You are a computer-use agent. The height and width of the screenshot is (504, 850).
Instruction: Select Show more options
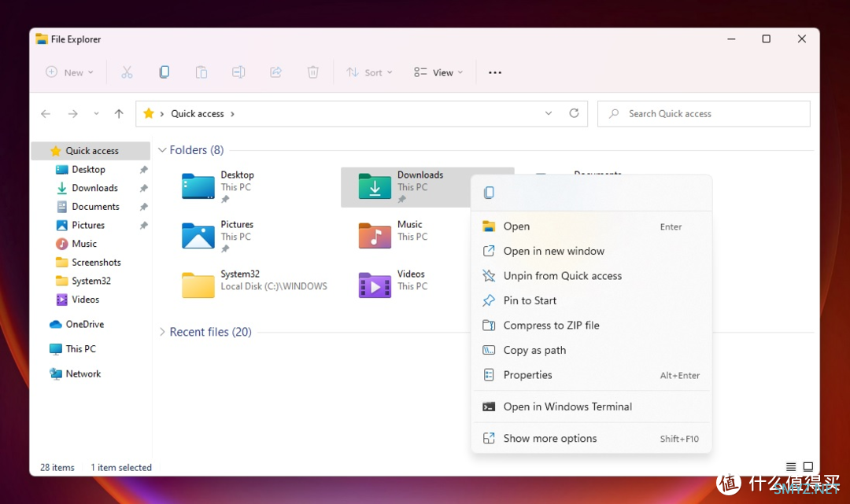click(x=591, y=439)
